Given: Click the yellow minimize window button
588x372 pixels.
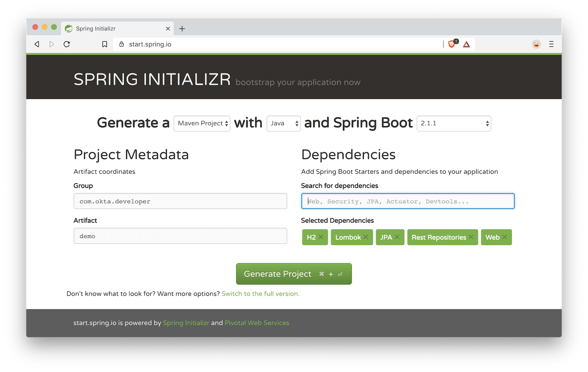Looking at the screenshot, I should coord(44,27).
